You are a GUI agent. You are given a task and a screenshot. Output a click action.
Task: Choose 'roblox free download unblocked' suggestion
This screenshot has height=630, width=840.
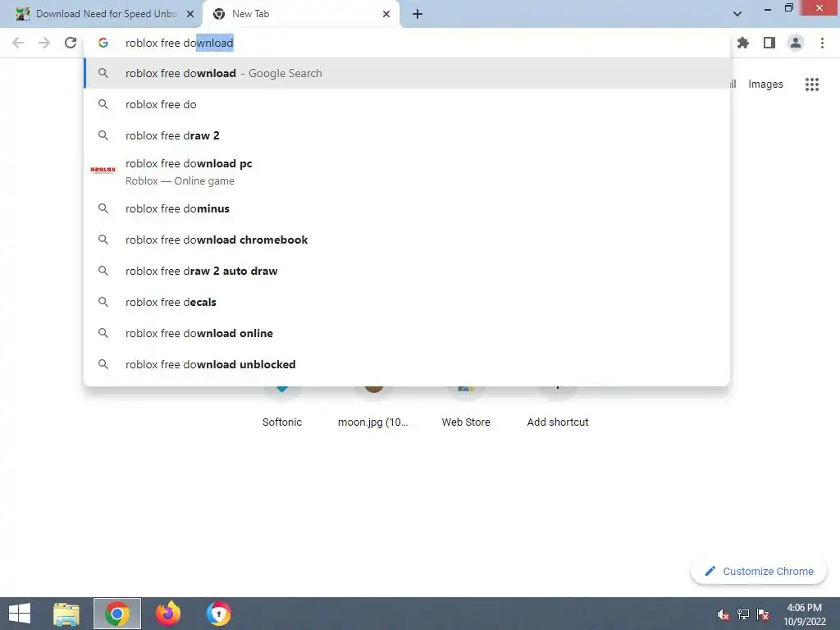pyautogui.click(x=407, y=364)
